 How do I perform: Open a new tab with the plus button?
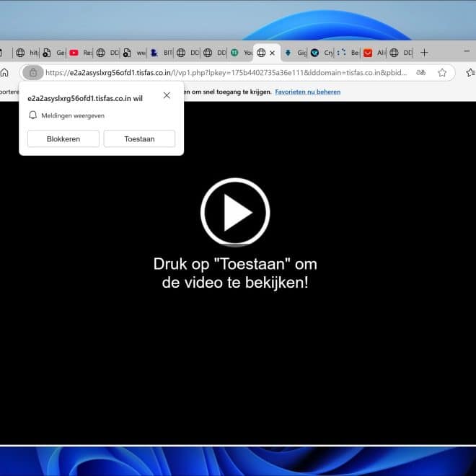pos(424,53)
